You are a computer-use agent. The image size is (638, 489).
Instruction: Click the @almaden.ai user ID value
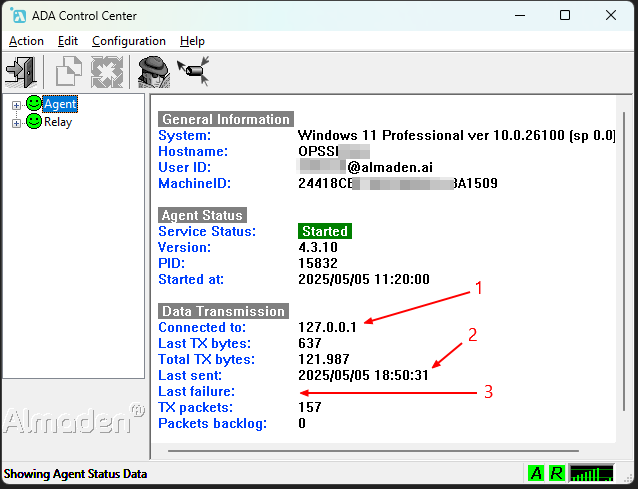pyautogui.click(x=390, y=167)
